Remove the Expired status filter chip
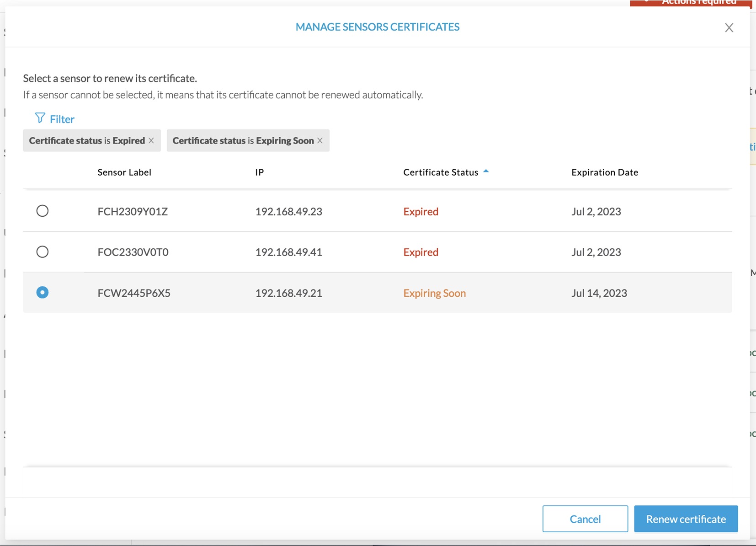 (151, 140)
